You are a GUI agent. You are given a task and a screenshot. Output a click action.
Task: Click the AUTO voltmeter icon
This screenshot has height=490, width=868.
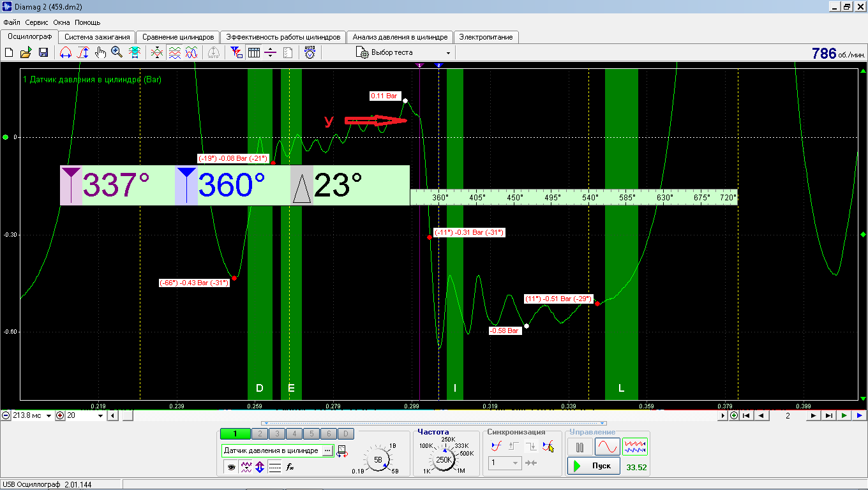point(310,52)
